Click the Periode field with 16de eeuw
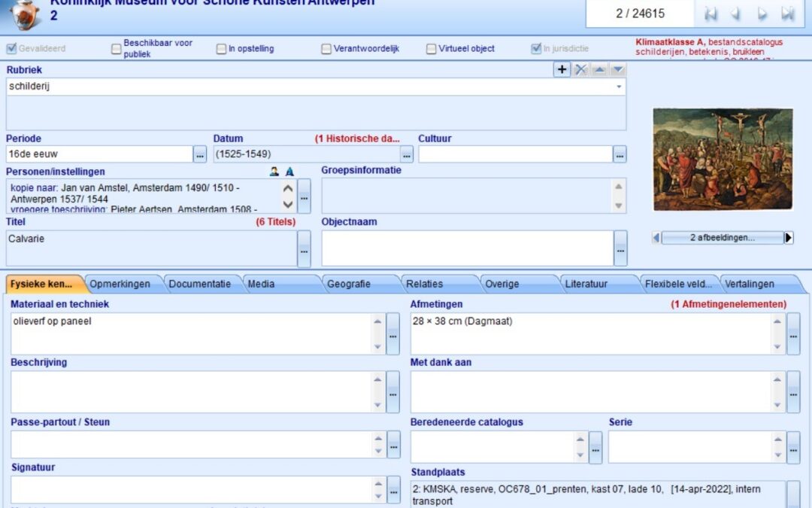 tap(99, 154)
